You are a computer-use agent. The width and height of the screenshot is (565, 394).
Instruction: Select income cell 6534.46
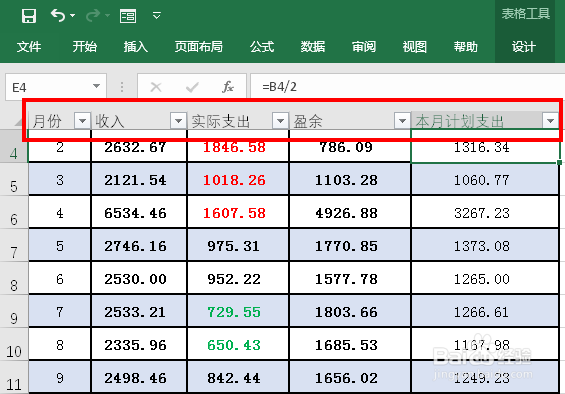pyautogui.click(x=139, y=213)
